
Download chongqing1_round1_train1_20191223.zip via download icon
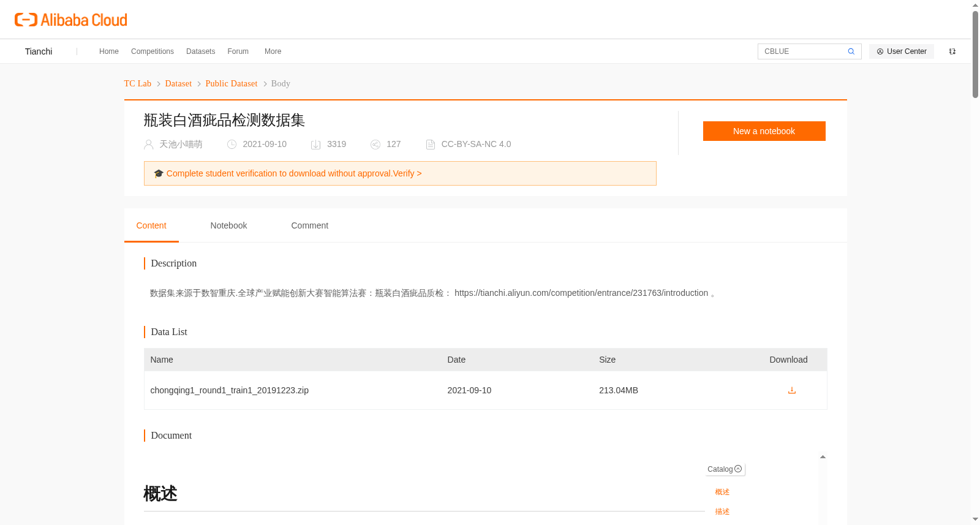(792, 390)
